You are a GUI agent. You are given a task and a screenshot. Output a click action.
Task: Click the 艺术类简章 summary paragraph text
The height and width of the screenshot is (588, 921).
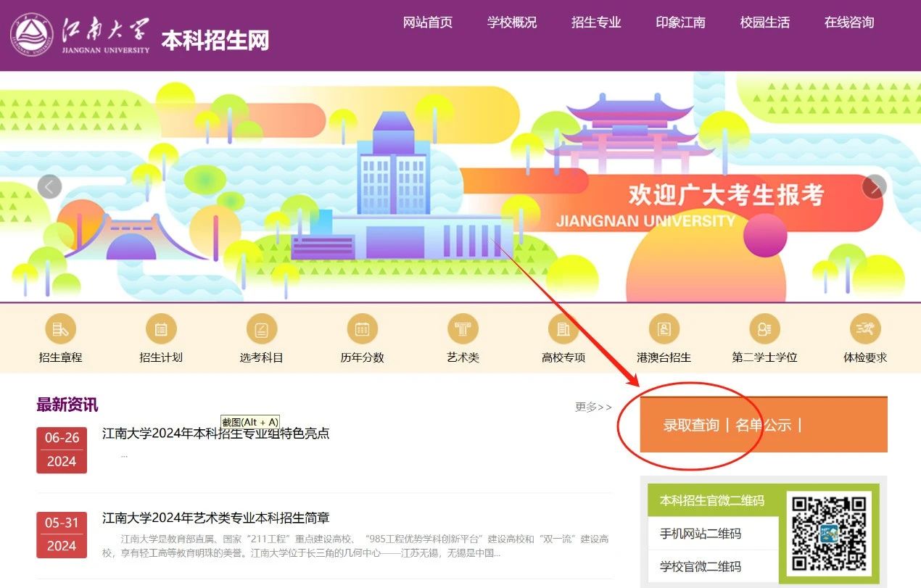[x=355, y=546]
